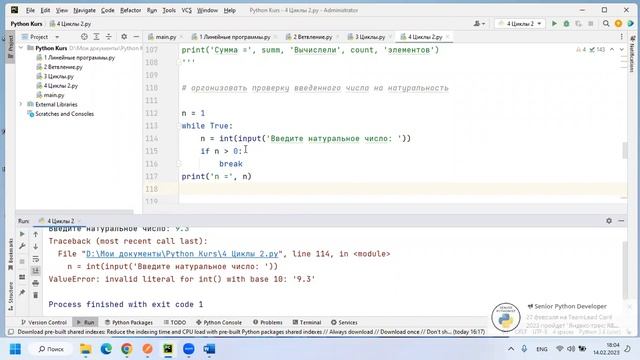Expand all items in Project panel
This screenshot has width=640, height=360.
[x=96, y=37]
